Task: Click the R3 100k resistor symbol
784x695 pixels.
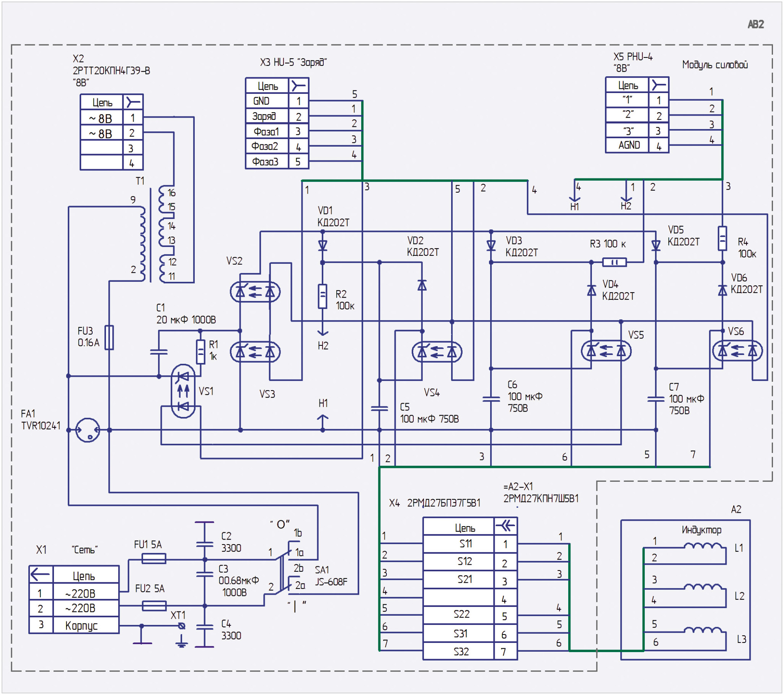Action: 614,263
